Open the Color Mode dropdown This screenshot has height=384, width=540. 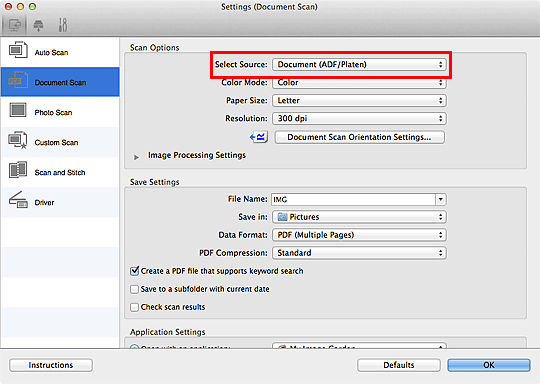(359, 83)
